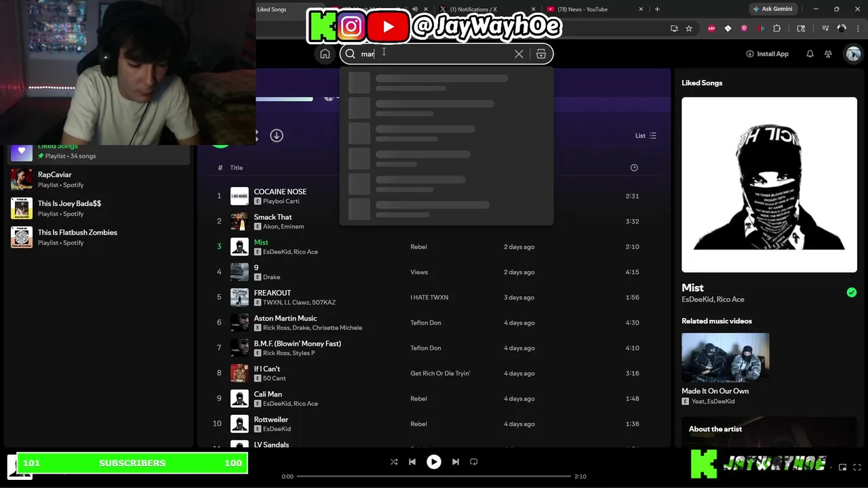
Task: Open the browser Extensions puzzle icon
Action: (777, 28)
